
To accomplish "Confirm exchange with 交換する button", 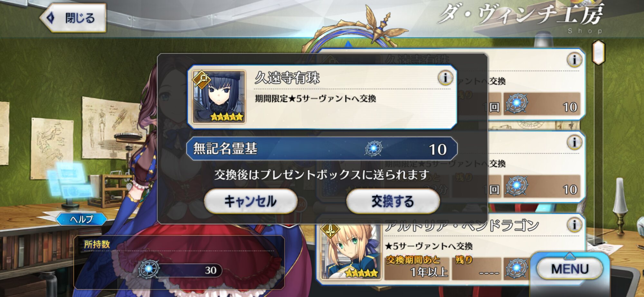I will pos(393,201).
